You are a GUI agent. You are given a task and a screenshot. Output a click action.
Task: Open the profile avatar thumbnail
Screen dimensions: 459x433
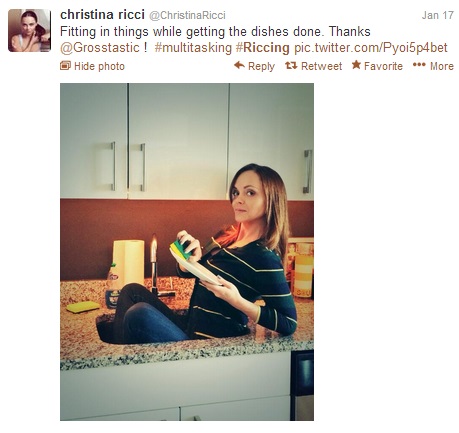29,30
